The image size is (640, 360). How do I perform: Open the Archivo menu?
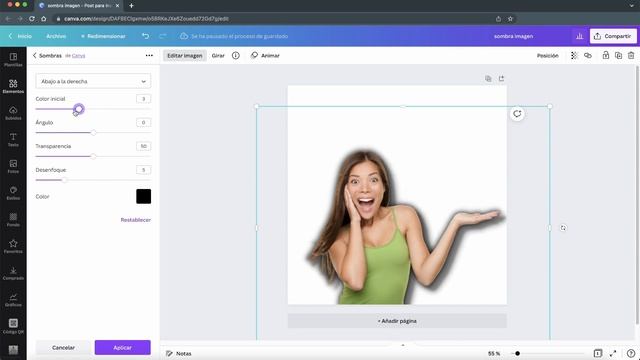pos(56,36)
